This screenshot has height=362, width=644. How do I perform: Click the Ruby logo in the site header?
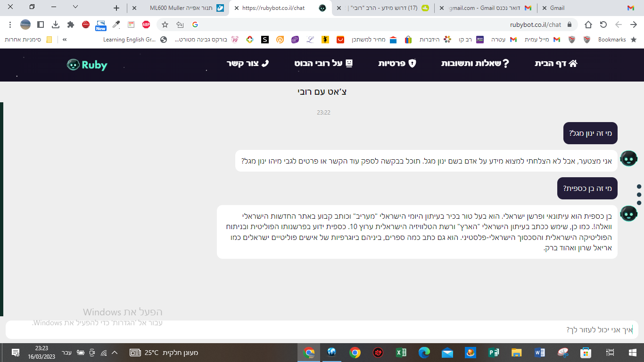[87, 65]
